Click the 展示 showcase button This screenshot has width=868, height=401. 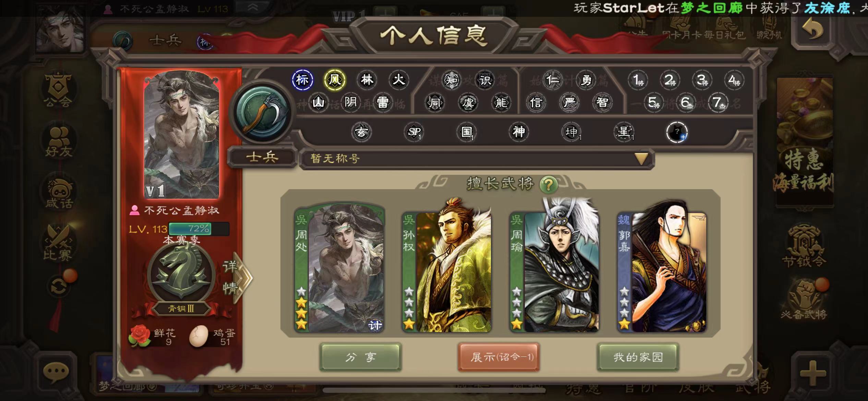coord(499,357)
